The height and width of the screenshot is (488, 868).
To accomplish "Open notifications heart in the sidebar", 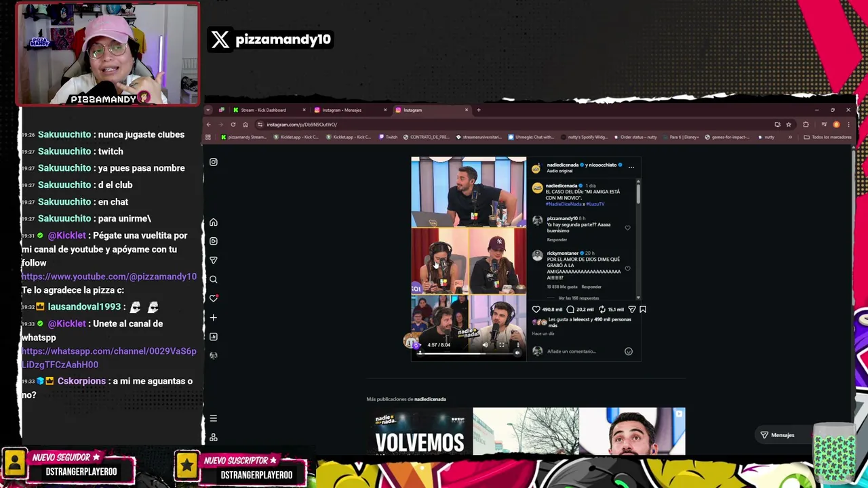I will (x=214, y=298).
